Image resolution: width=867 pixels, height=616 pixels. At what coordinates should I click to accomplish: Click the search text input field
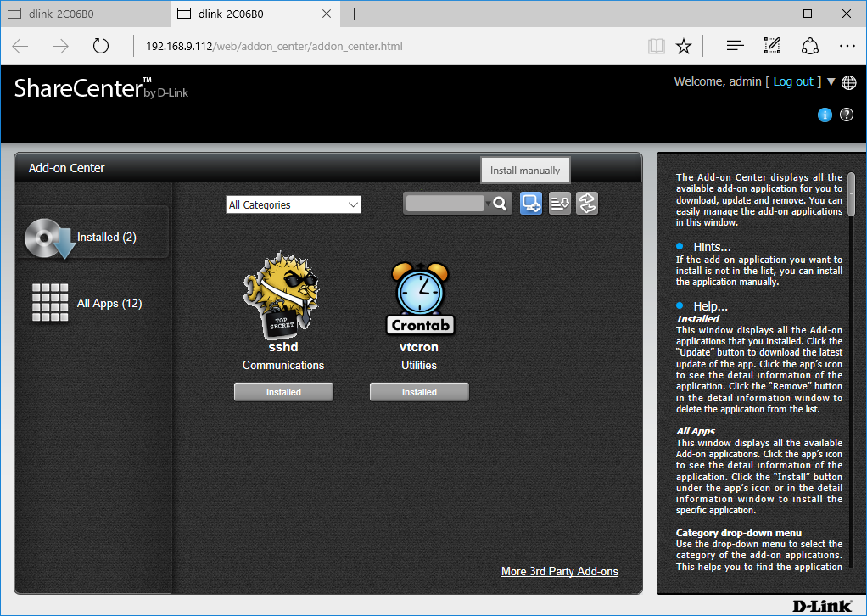click(445, 204)
